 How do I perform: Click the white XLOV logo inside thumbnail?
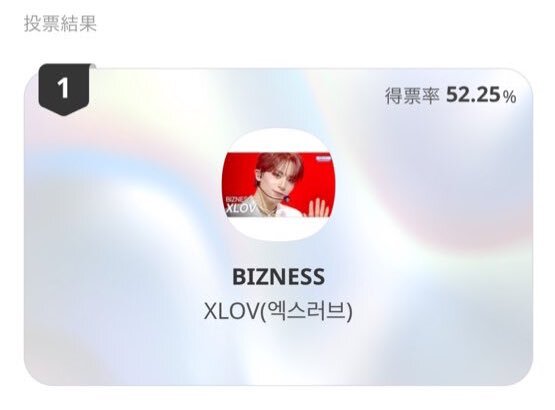click(x=241, y=208)
